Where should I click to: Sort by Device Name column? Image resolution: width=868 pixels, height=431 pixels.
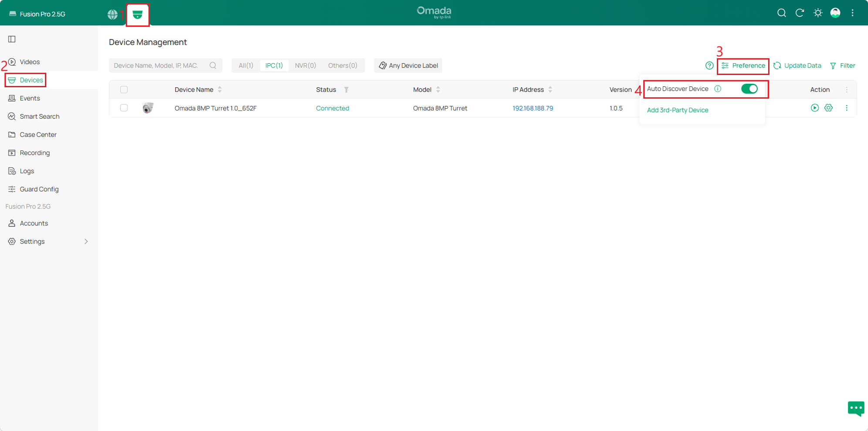coord(220,89)
